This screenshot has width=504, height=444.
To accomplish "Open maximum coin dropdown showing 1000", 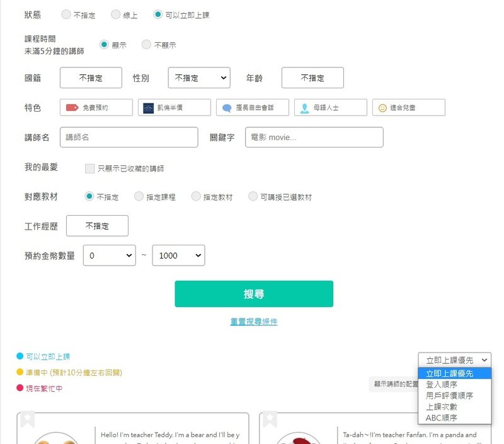I will tap(178, 255).
